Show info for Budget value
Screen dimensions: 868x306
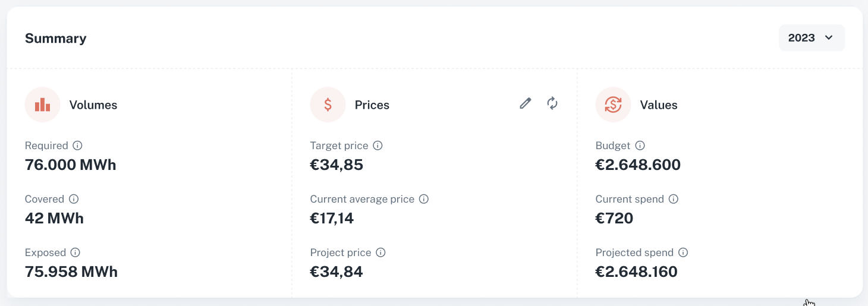(x=640, y=146)
